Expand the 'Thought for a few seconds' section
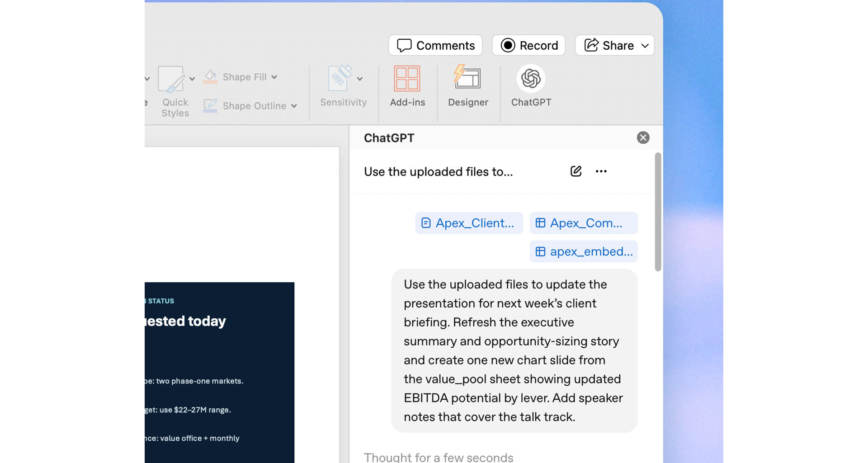Image resolution: width=868 pixels, height=463 pixels. pos(439,457)
